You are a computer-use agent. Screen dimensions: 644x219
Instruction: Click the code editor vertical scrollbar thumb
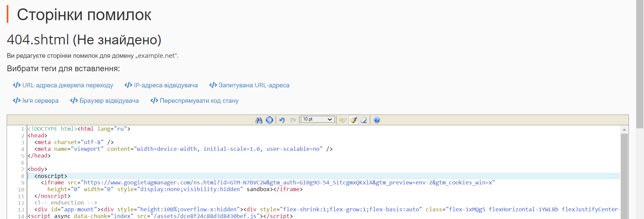pos(624,175)
